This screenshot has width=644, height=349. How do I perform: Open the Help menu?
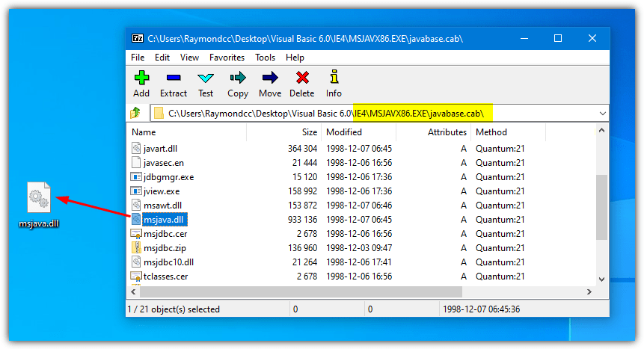pos(295,58)
